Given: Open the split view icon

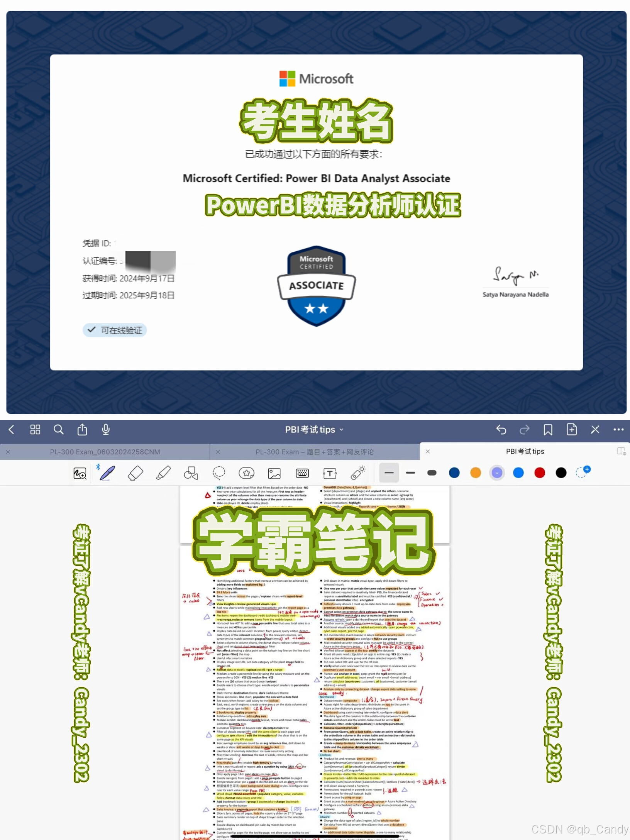Looking at the screenshot, I should tap(621, 451).
